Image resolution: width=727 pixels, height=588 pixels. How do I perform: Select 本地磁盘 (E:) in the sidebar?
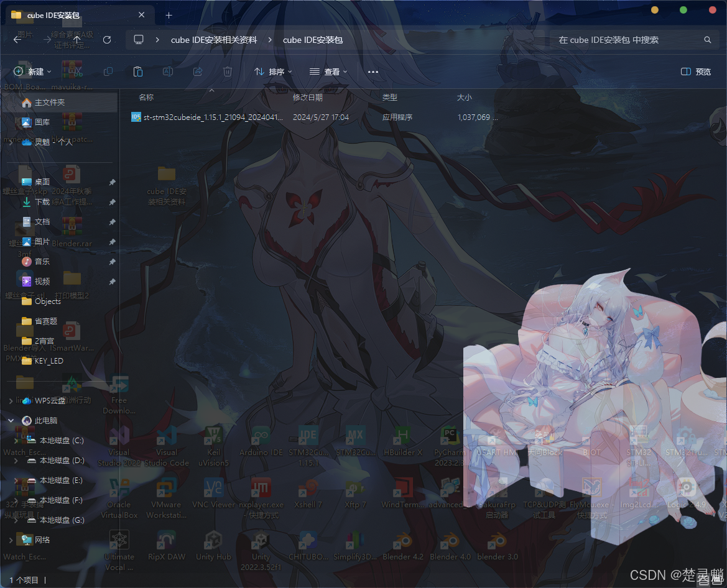click(x=60, y=480)
